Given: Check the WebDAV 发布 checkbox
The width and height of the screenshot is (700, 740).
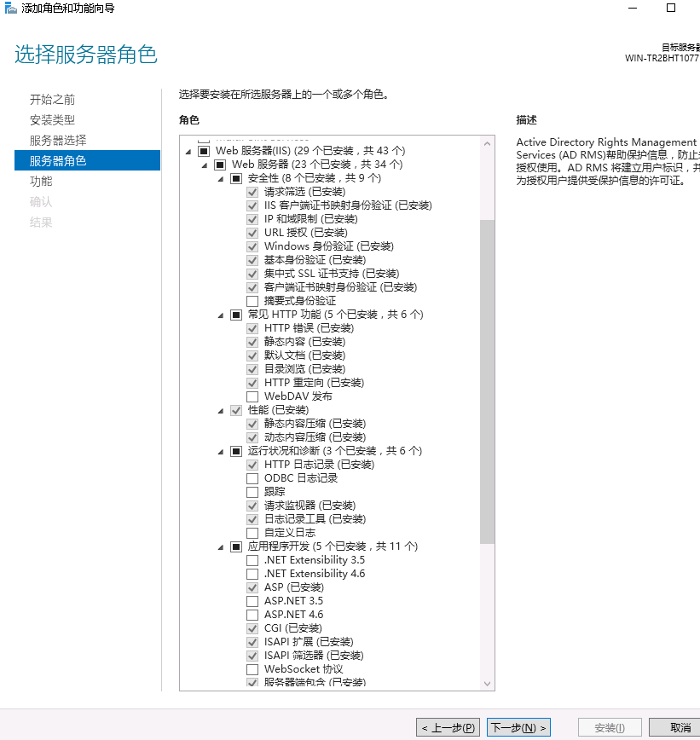Looking at the screenshot, I should coord(252,396).
